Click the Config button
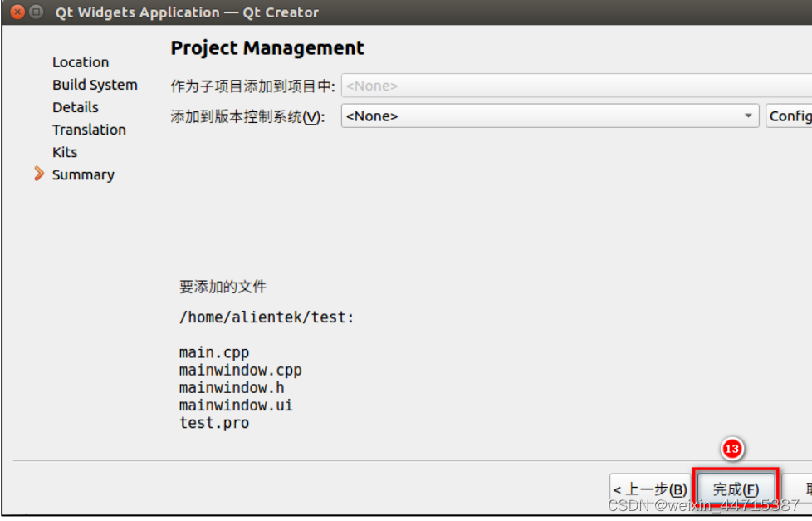812x521 pixels. pos(790,116)
